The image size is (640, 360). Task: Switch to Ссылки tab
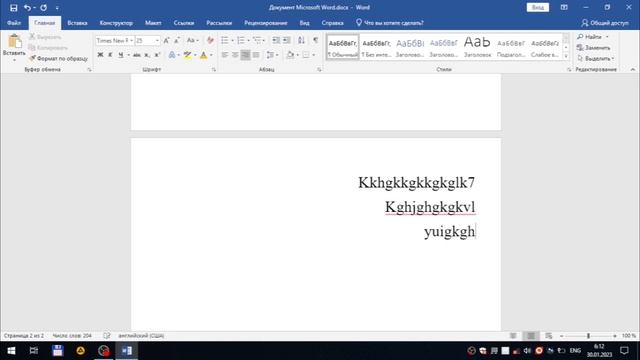point(184,23)
